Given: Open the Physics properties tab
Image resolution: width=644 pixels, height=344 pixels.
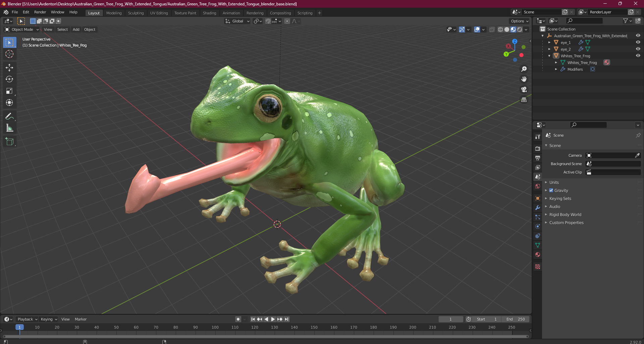Looking at the screenshot, I should pyautogui.click(x=538, y=226).
